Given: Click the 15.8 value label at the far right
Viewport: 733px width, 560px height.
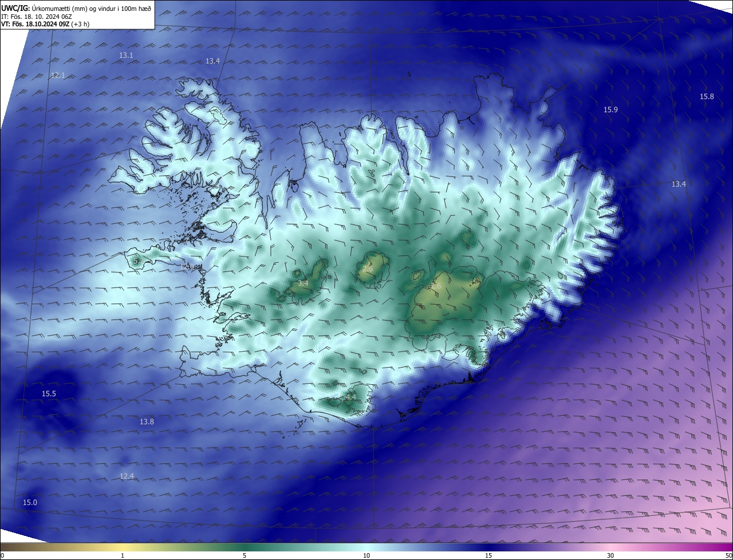Looking at the screenshot, I should (x=707, y=97).
